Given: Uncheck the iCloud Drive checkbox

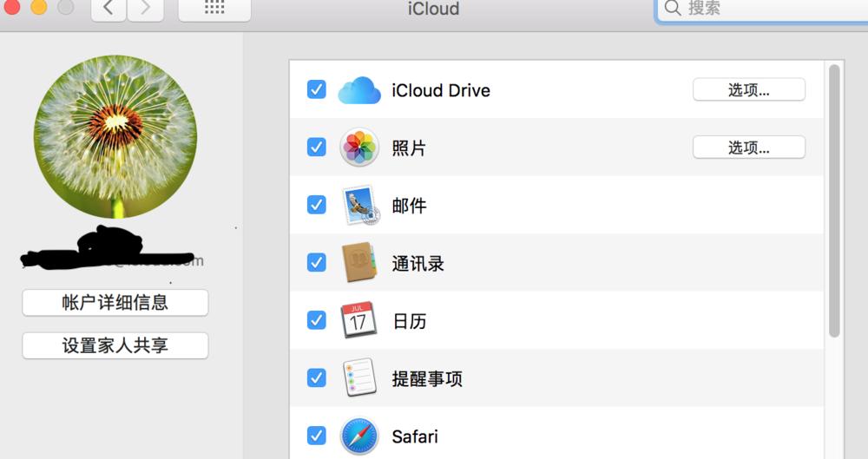Looking at the screenshot, I should click(x=317, y=89).
